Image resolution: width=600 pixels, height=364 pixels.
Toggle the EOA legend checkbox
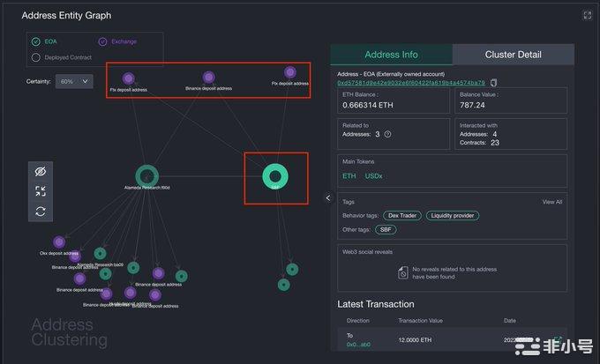[36, 41]
